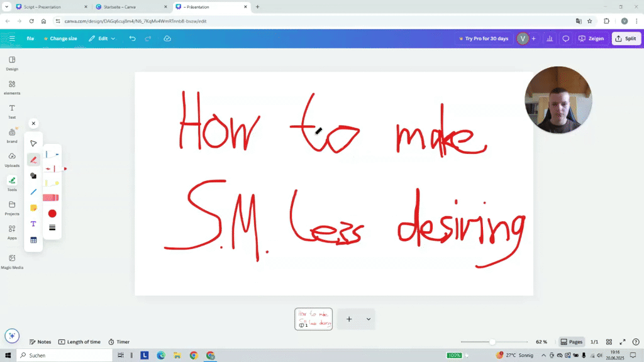Open the Elements panel
The image size is (644, 362).
point(11,88)
